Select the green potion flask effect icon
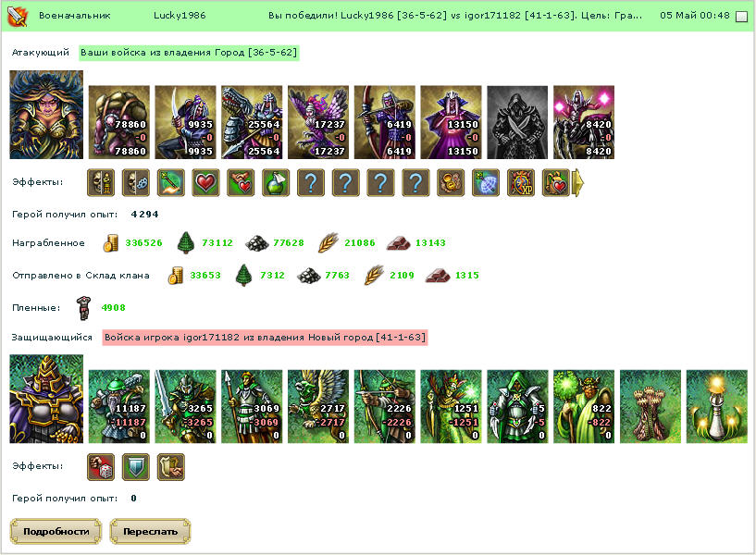This screenshot has width=756, height=555. (x=276, y=182)
